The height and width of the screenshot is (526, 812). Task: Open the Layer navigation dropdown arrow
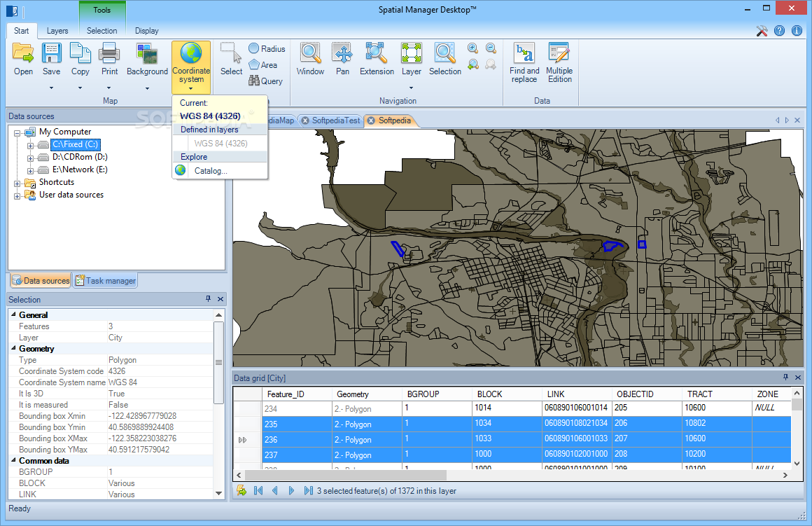[x=411, y=88]
